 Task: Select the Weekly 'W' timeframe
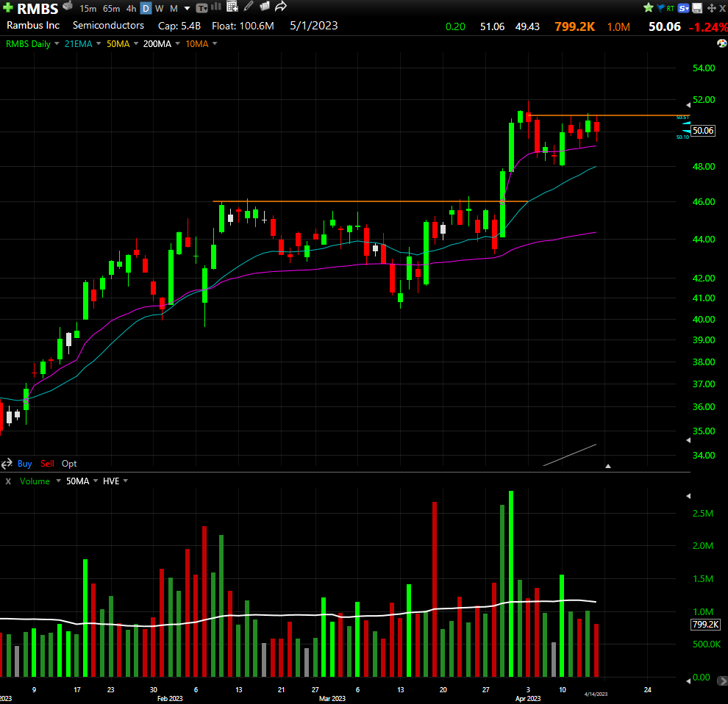tap(160, 8)
